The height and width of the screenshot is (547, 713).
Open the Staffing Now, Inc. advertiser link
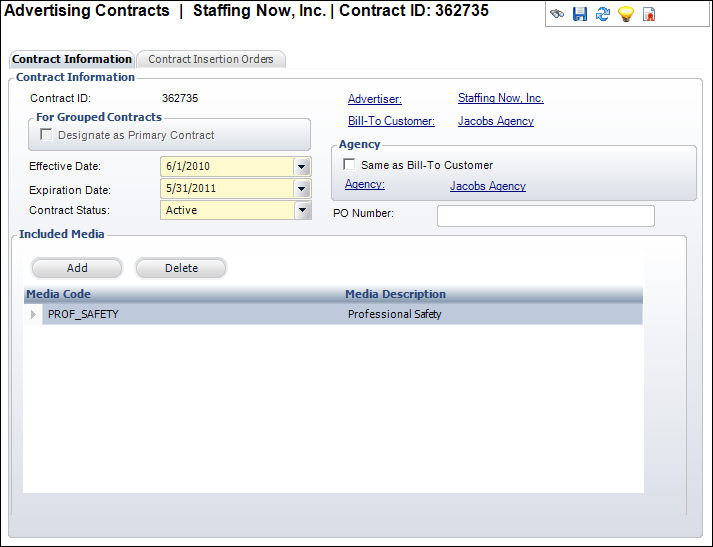(500, 98)
